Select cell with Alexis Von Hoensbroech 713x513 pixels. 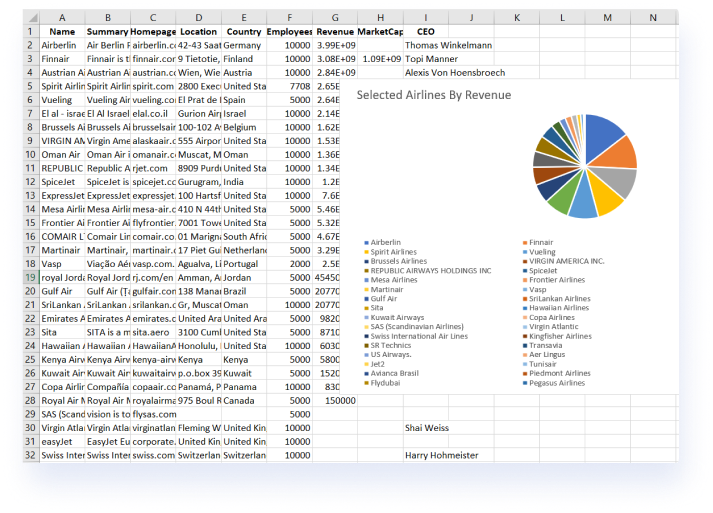(x=455, y=72)
